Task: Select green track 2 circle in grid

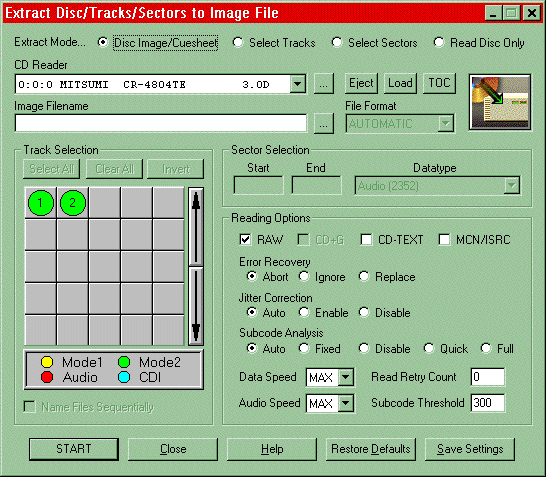Action: point(73,203)
